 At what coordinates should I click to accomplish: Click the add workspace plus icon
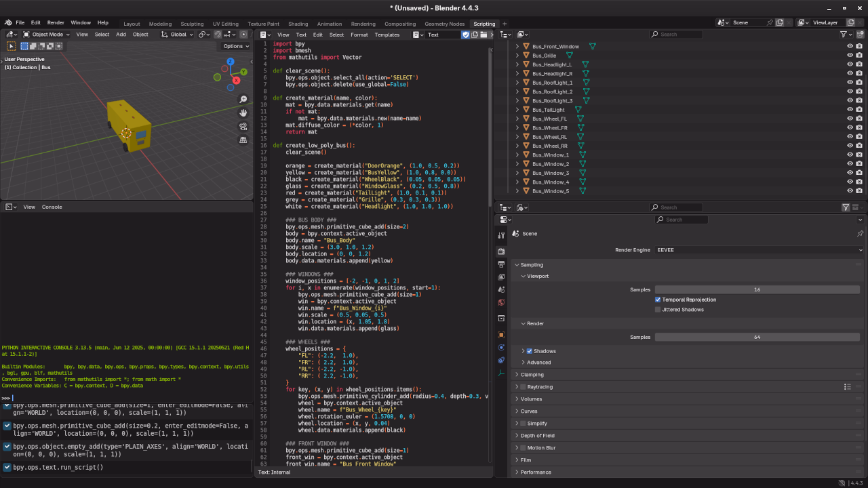(x=505, y=24)
